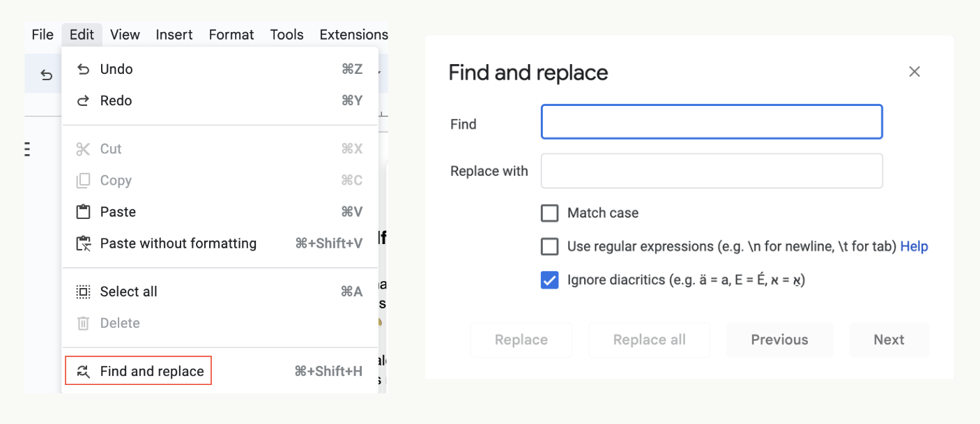Uncheck the Ignore diacritics checkbox
980x424 pixels.
point(550,280)
